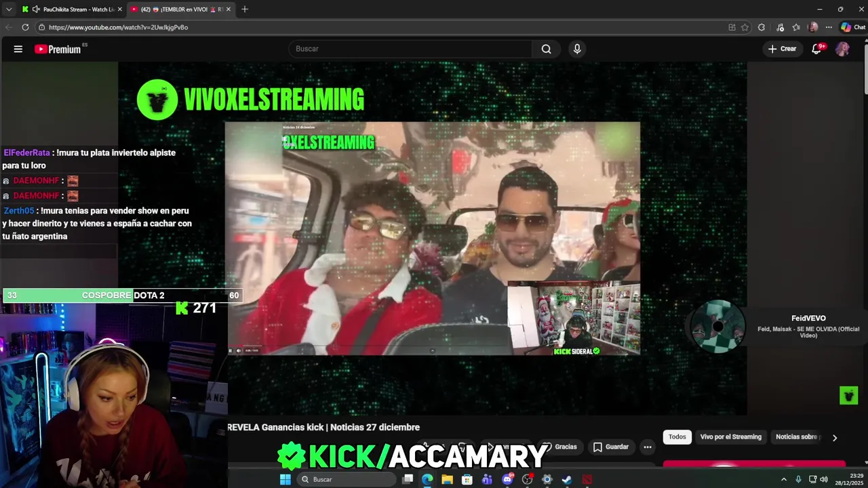Click the split screen icon in address bar
Viewport: 868px width, 488px height.
click(732, 27)
